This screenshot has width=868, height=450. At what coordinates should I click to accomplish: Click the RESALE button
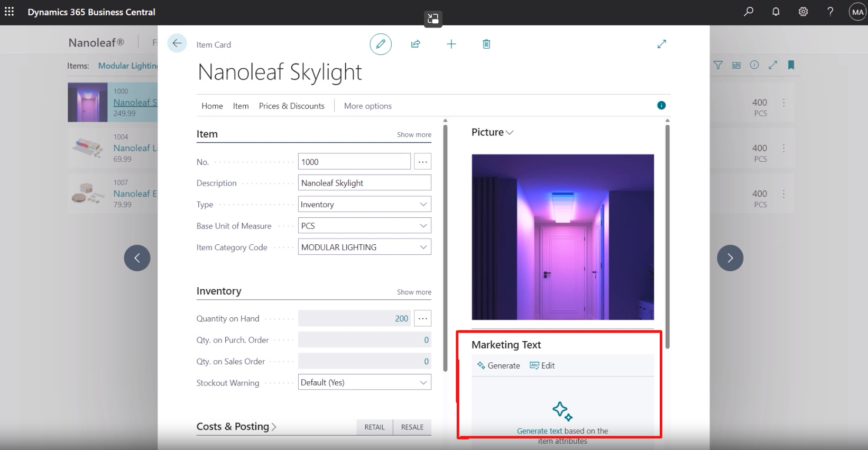point(412,427)
